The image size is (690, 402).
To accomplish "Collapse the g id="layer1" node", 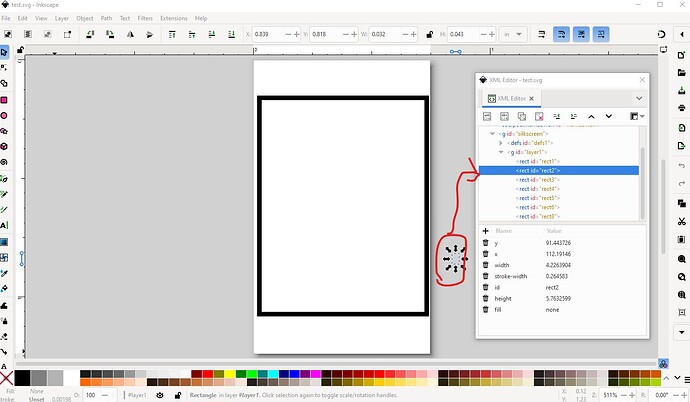I will [501, 152].
